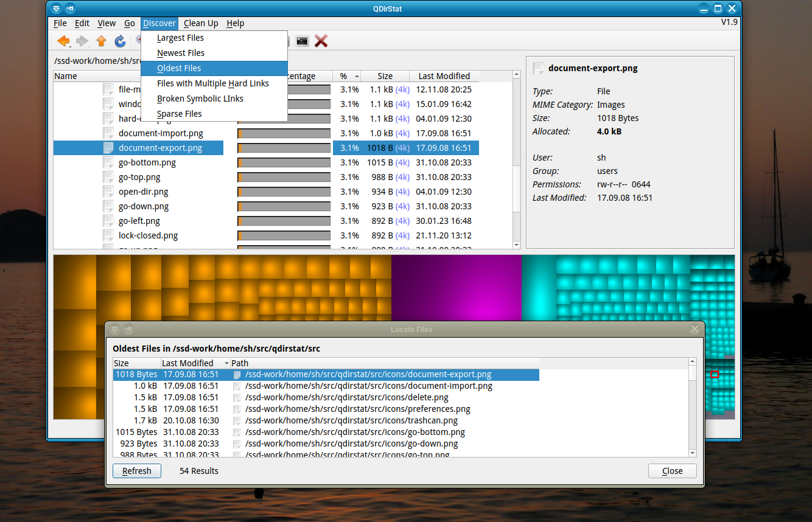This screenshot has height=522, width=812.
Task: Close the Locate Files window with its X
Action: 695,329
